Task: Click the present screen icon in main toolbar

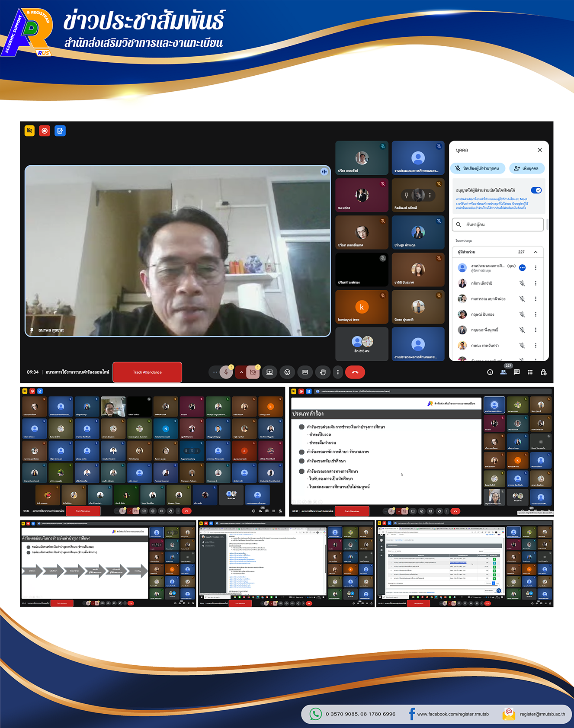Action: [x=269, y=372]
